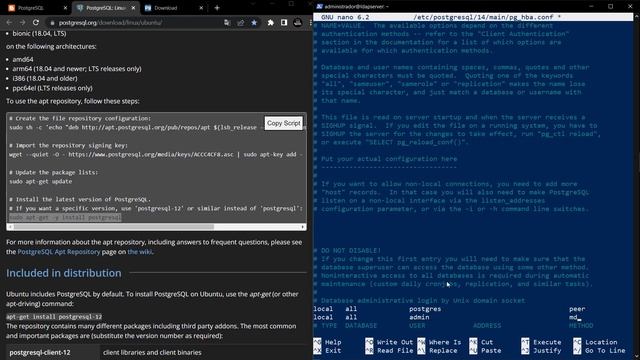The height and width of the screenshot is (360, 640).
Task: Close the active PostgreSQL: Linux tab
Action: coord(133,8)
